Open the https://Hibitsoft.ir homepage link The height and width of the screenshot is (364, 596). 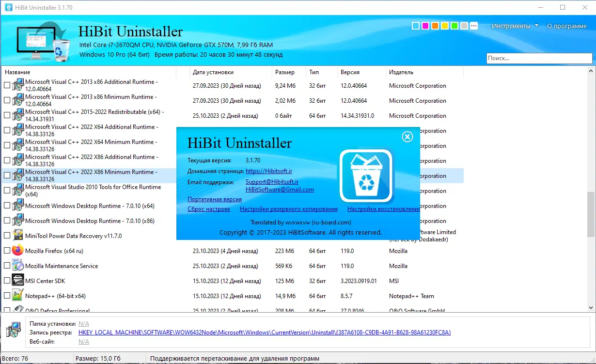(269, 171)
